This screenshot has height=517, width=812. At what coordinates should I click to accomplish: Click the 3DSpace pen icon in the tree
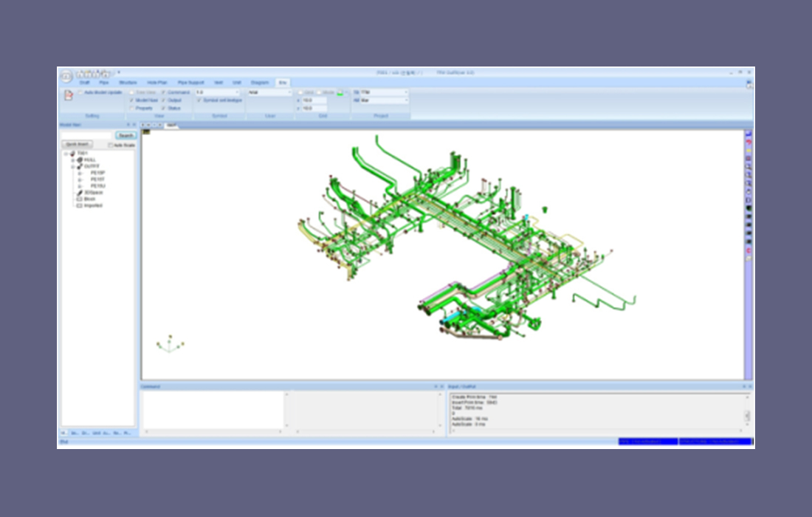tap(79, 192)
